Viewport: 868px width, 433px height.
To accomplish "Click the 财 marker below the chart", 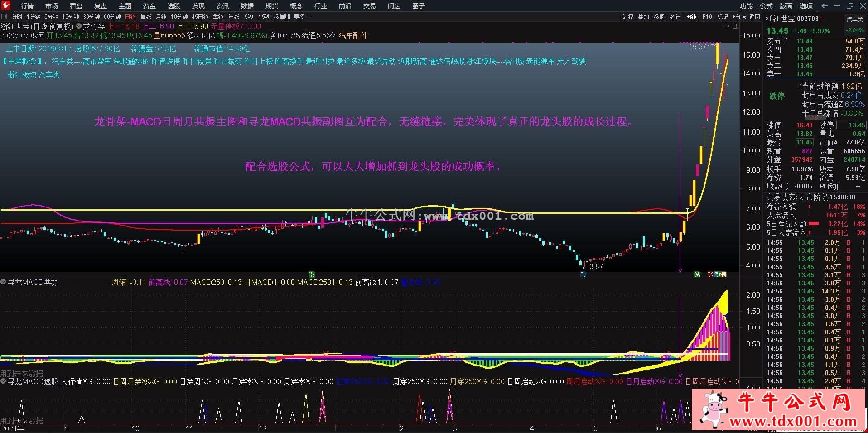I will (583, 274).
